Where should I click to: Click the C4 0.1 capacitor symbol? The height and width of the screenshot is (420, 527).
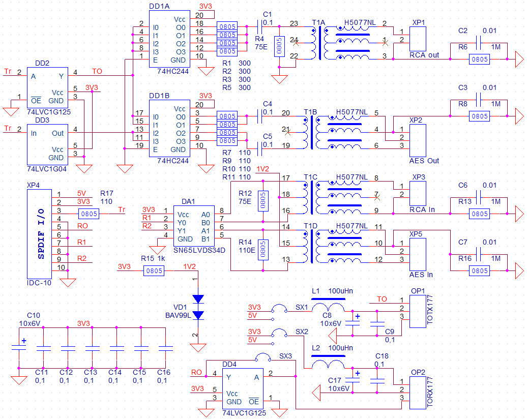coord(259,116)
